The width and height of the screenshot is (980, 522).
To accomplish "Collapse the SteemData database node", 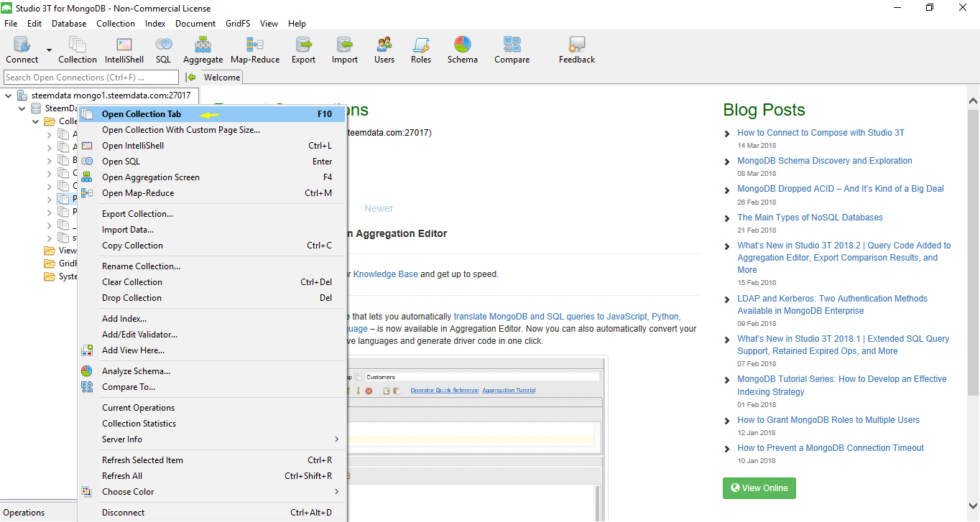I will pyautogui.click(x=22, y=108).
